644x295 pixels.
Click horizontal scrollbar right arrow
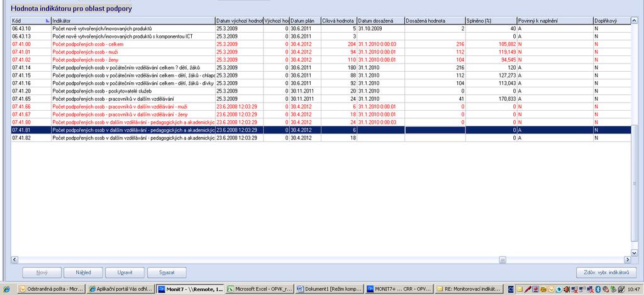(x=627, y=260)
